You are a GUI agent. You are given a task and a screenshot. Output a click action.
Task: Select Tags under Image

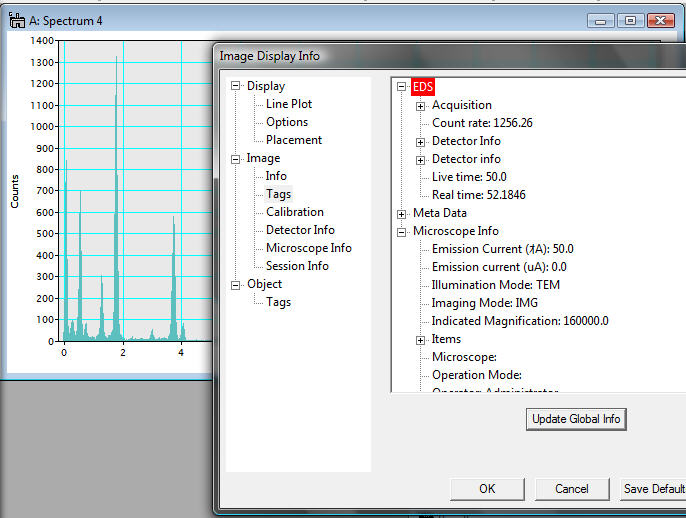278,194
